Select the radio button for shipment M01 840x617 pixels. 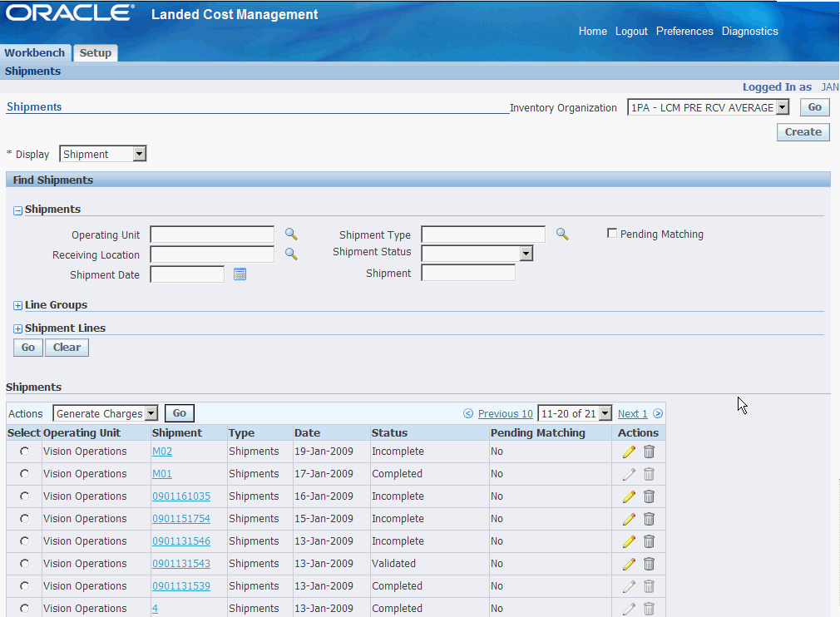click(24, 474)
